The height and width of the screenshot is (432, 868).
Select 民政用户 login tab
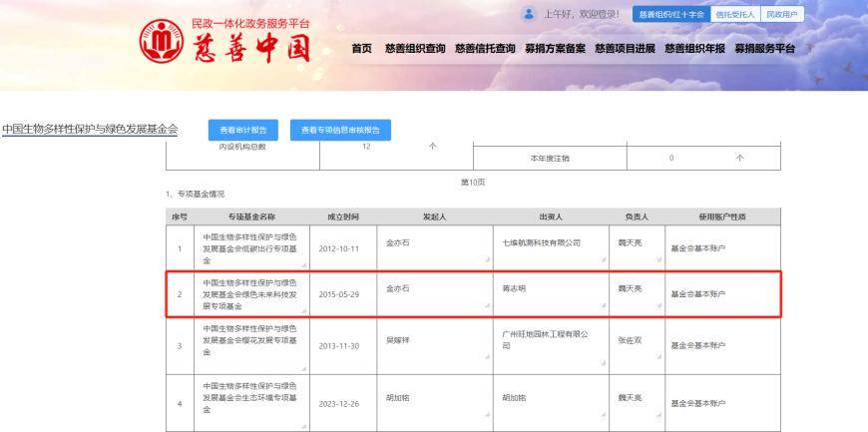[782, 14]
